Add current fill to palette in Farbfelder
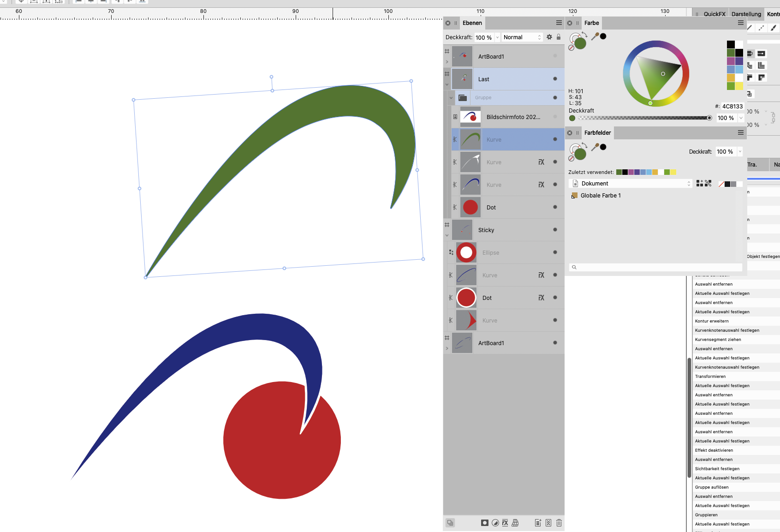 pyautogui.click(x=700, y=183)
